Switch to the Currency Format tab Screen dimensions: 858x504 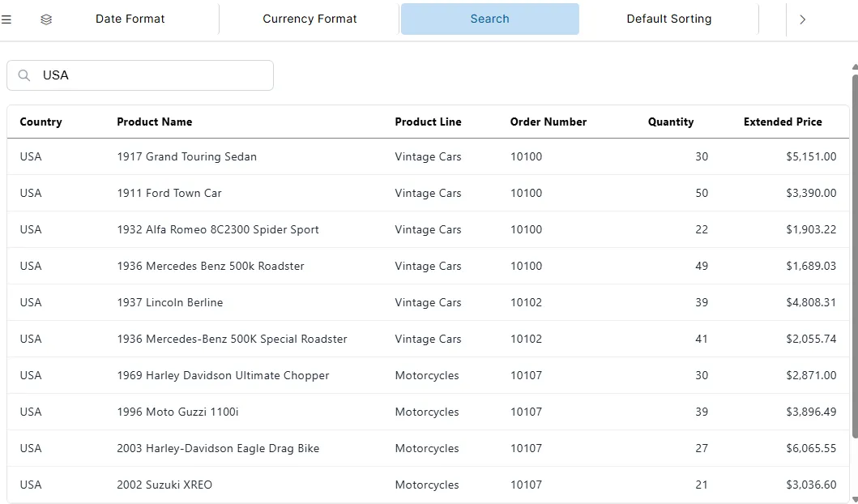[x=309, y=18]
